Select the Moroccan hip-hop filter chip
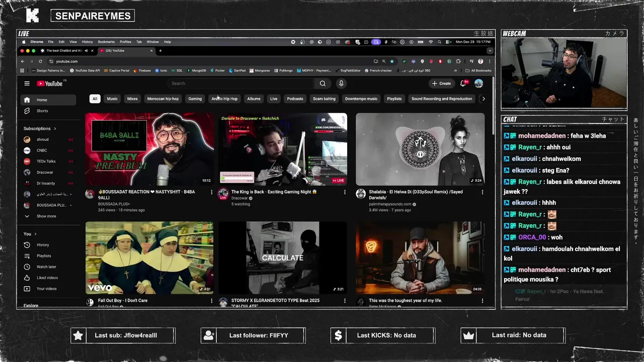 (x=163, y=99)
